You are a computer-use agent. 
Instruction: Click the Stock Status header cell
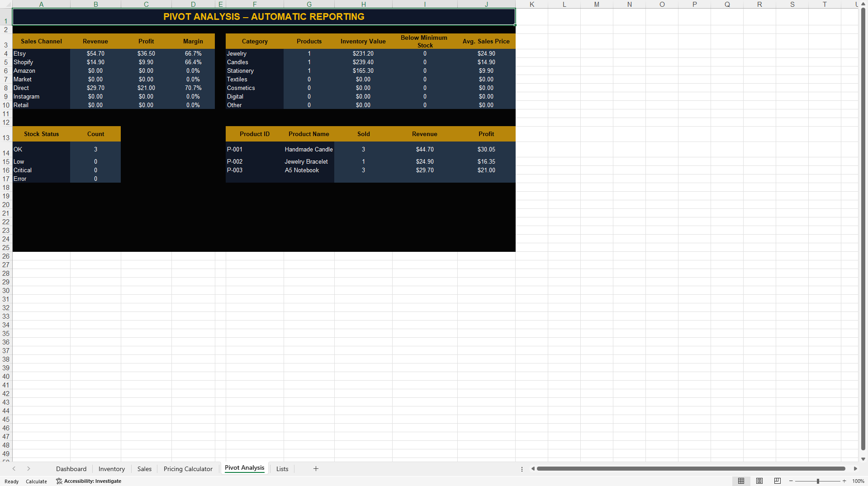41,134
